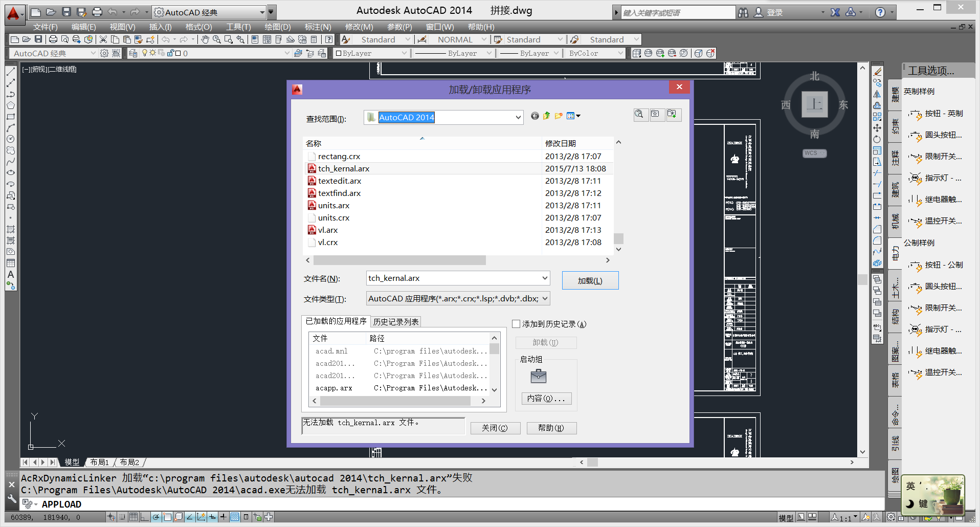
Task: Select the Cut scissors icon in standard toolbar
Action: coord(103,39)
